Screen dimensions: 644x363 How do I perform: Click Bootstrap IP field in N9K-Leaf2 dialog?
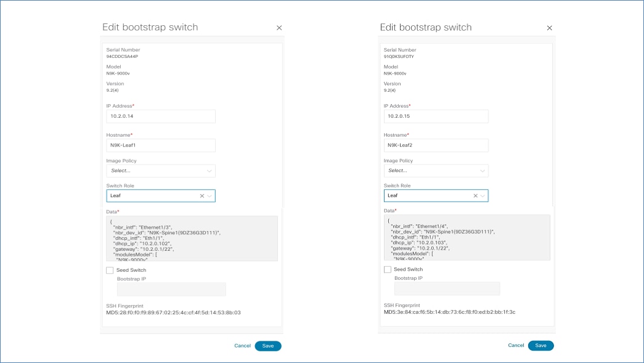coord(447,288)
